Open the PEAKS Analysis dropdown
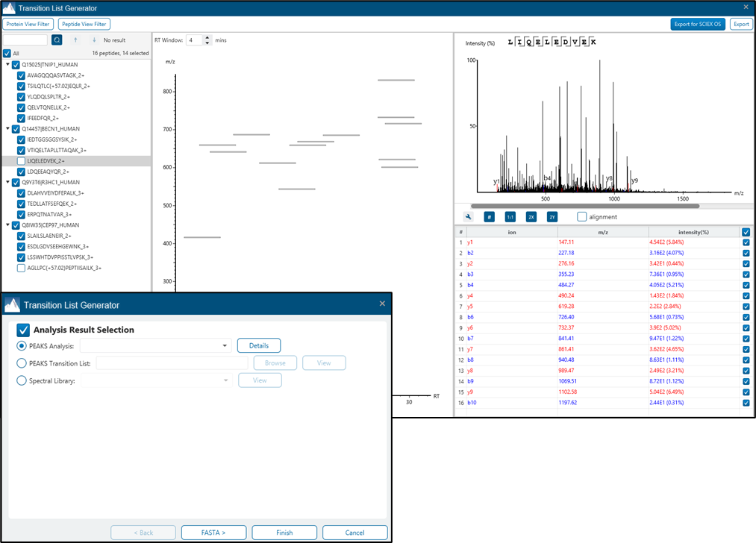This screenshot has width=756, height=543. click(x=225, y=346)
